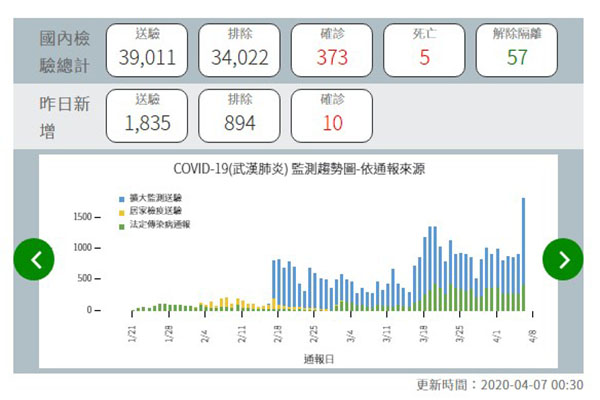The width and height of the screenshot is (600, 400).
Task: Click the 國內檢驗總計 row label
Action: pyautogui.click(x=62, y=48)
